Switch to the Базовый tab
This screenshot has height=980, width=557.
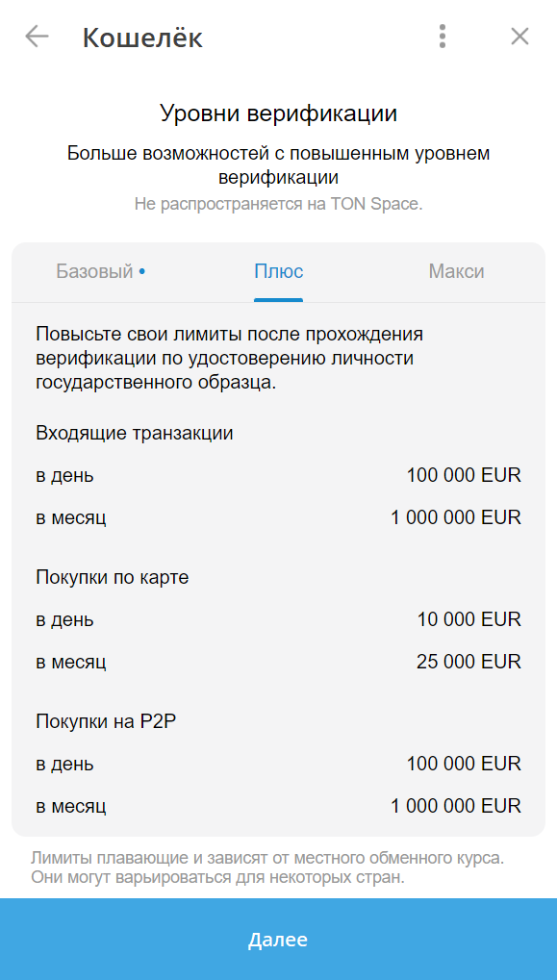pos(94,271)
